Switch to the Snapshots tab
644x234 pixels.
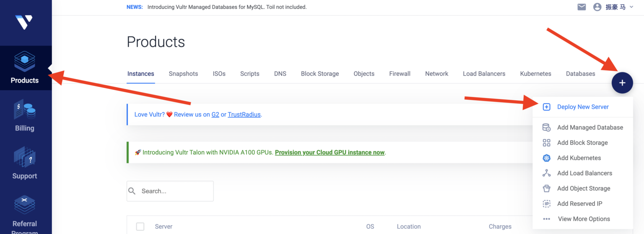tap(183, 74)
